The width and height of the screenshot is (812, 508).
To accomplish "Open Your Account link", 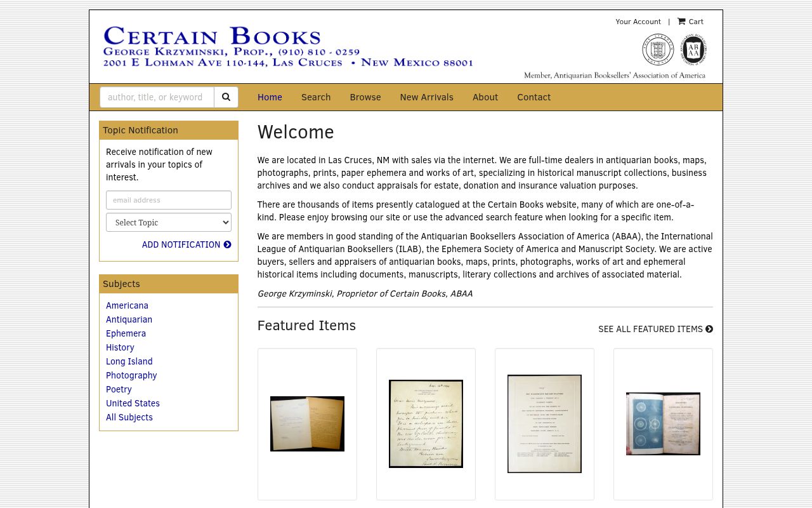I will [638, 22].
